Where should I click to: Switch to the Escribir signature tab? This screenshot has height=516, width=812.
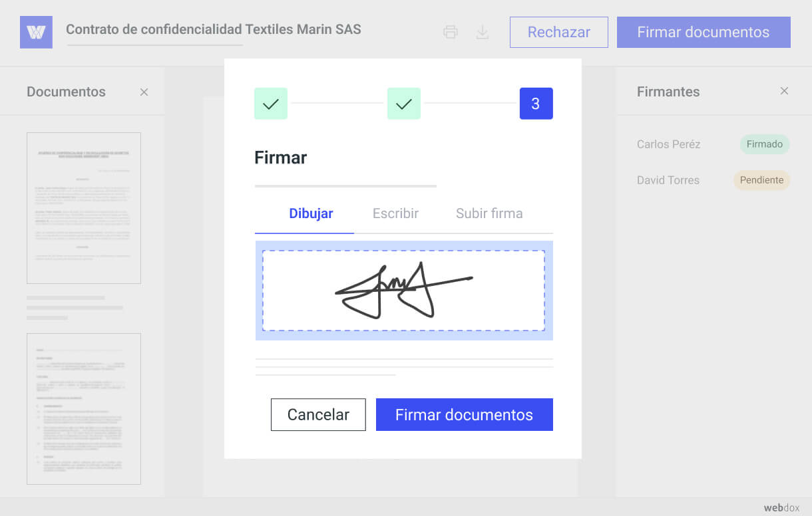[x=395, y=213]
